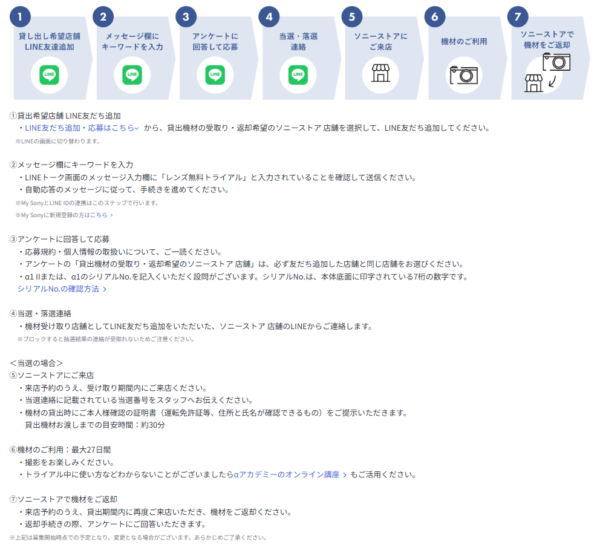600x556 pixels.
Task: Click the line about ソニーストア 店舗のLINEからご連絡します
Action: point(196,326)
